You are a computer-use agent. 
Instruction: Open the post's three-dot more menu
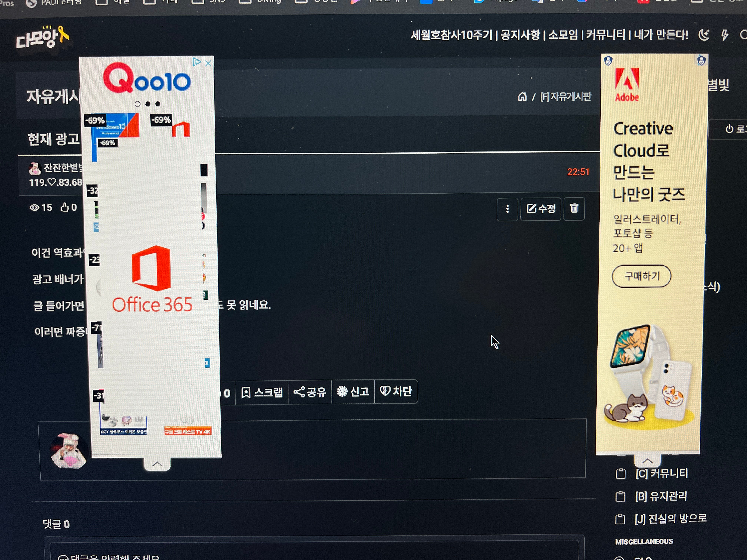507,209
